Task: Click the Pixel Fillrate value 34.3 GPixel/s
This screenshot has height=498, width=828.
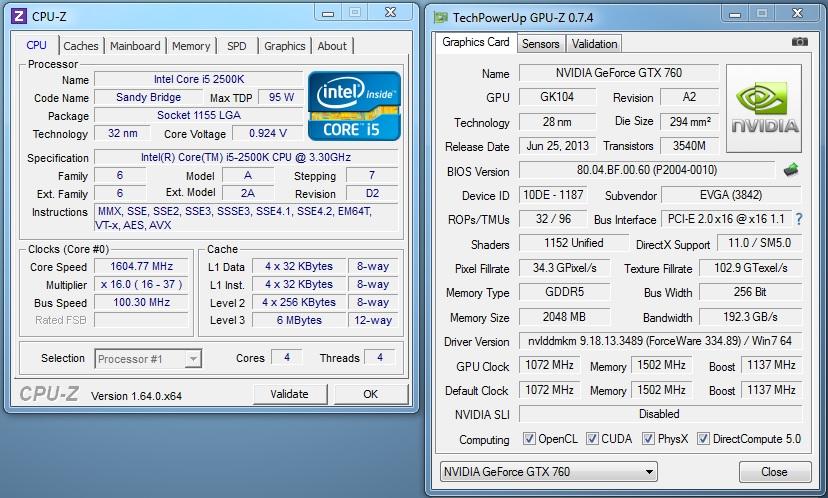Action: (564, 268)
